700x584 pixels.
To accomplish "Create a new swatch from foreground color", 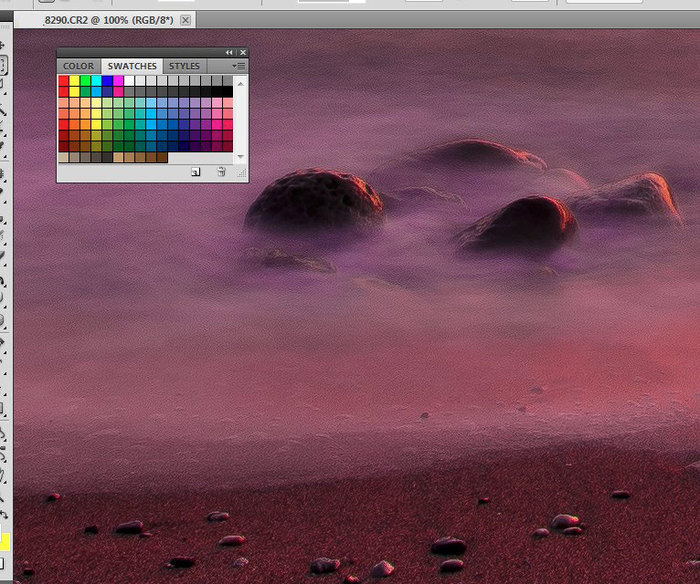I will 196,172.
